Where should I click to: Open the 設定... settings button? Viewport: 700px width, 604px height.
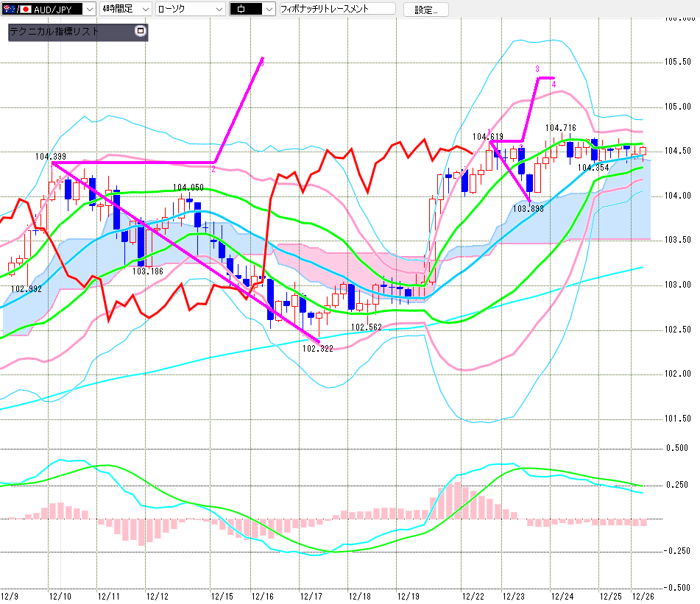(x=431, y=10)
